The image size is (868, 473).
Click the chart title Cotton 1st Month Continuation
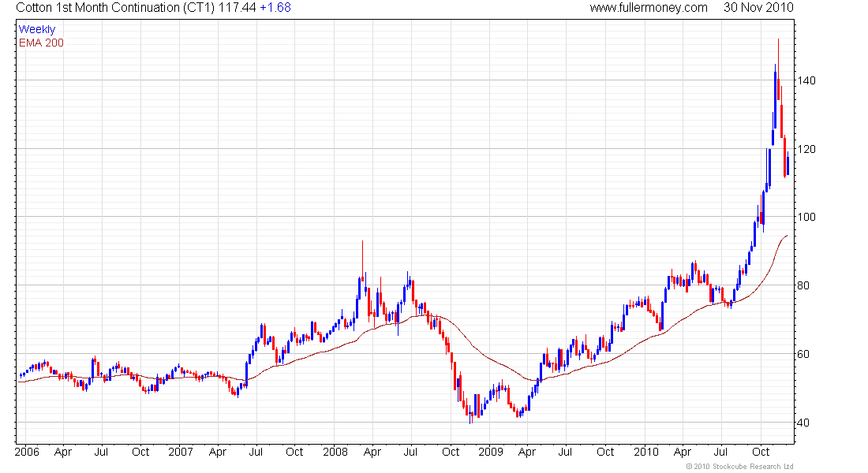tap(107, 8)
